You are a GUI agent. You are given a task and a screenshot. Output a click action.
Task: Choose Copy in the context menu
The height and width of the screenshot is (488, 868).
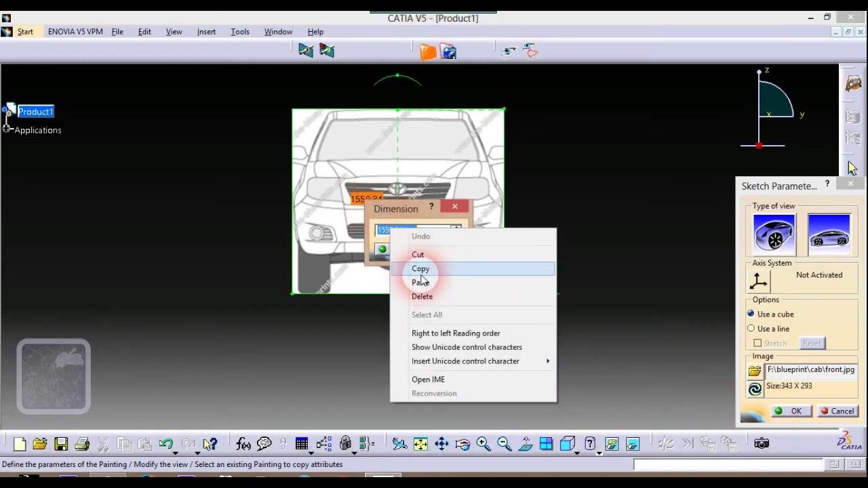tap(473, 269)
